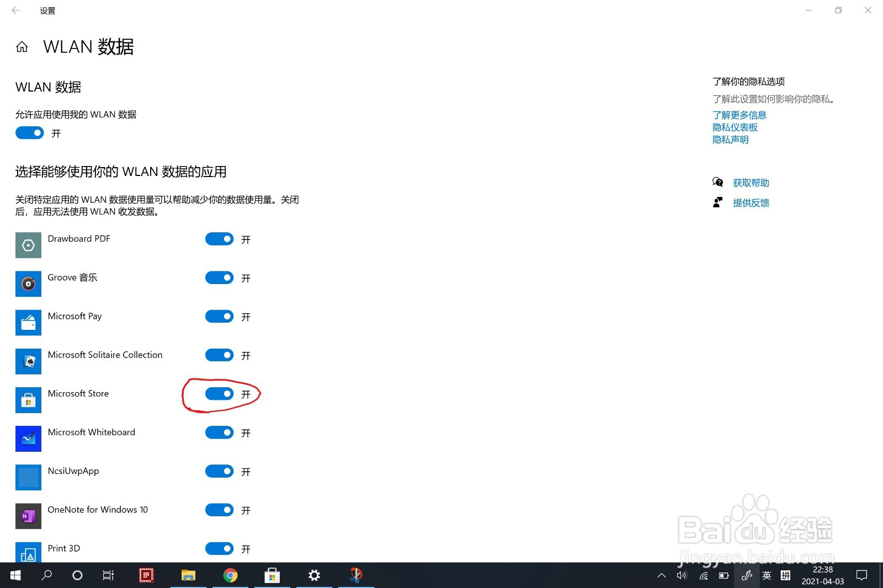This screenshot has width=883, height=588.
Task: Click the Home icon beside WLAN 数据
Action: [x=22, y=47]
